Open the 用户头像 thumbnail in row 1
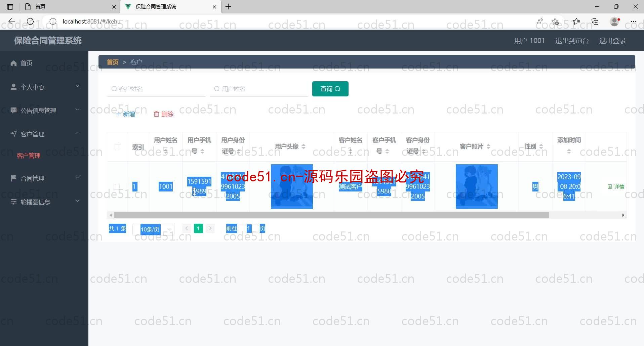Screen dimensions: 644x346 [x=292, y=186]
